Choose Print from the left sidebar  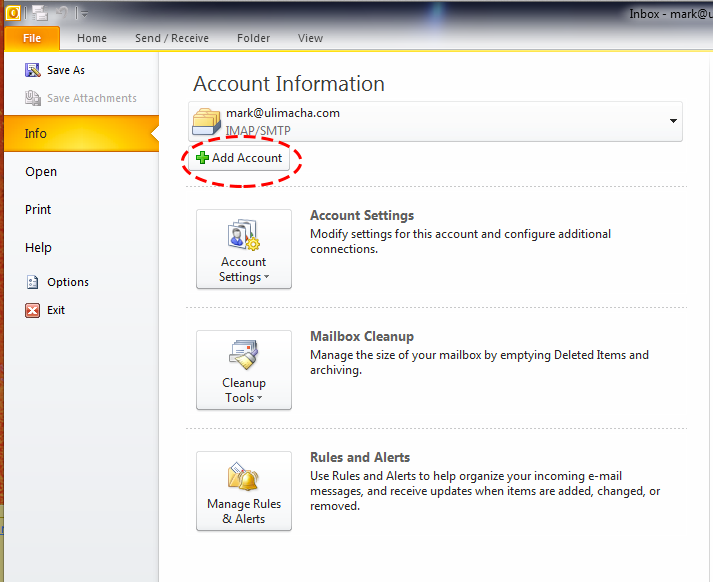click(38, 210)
